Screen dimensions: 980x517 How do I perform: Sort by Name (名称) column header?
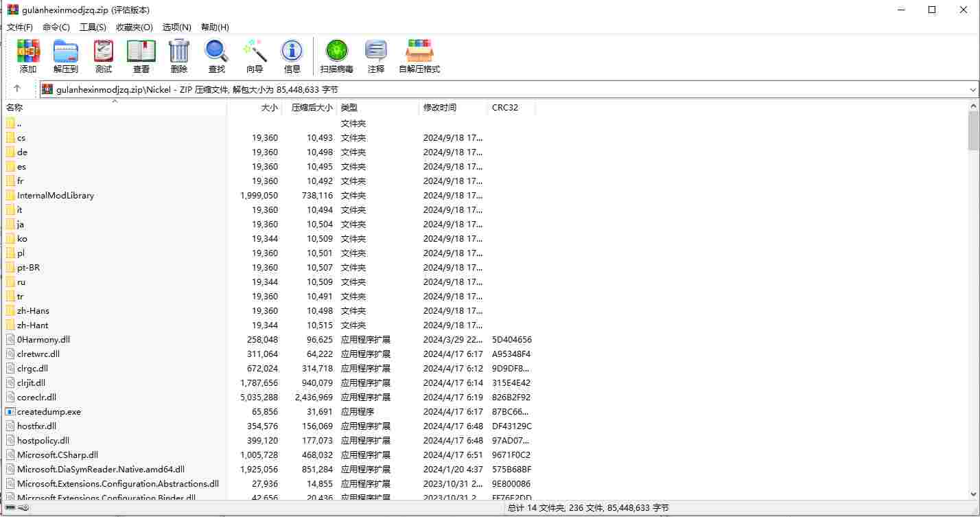tap(115, 107)
